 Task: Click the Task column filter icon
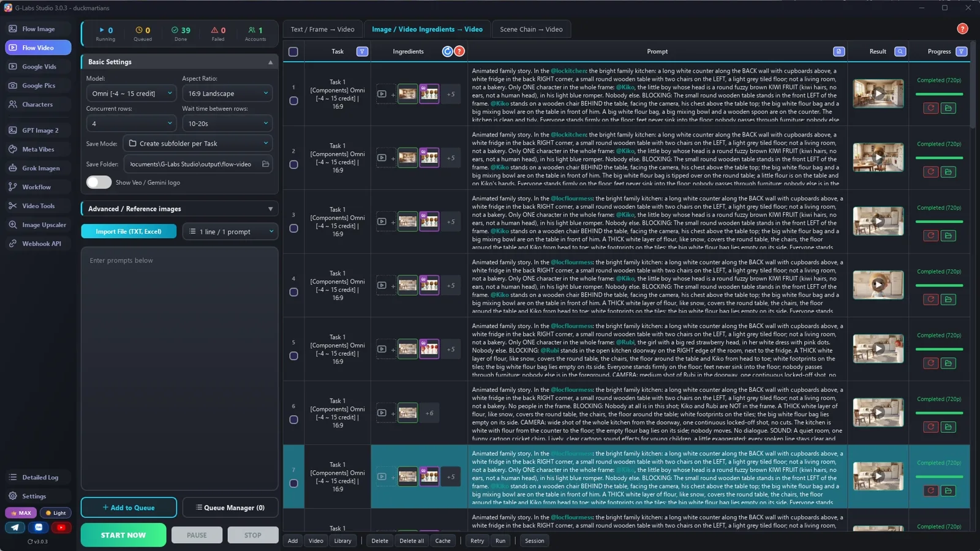click(x=362, y=51)
